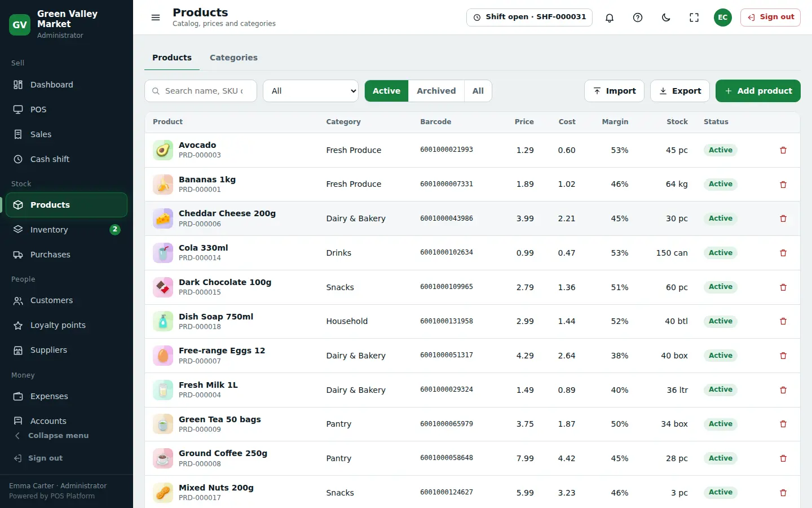Click the Bananas 1kg product thumbnail
This screenshot has width=812, height=508.
[163, 185]
